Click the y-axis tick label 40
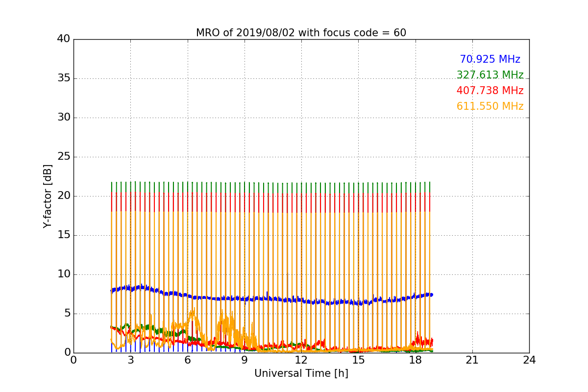The height and width of the screenshot is (392, 588). point(63,39)
